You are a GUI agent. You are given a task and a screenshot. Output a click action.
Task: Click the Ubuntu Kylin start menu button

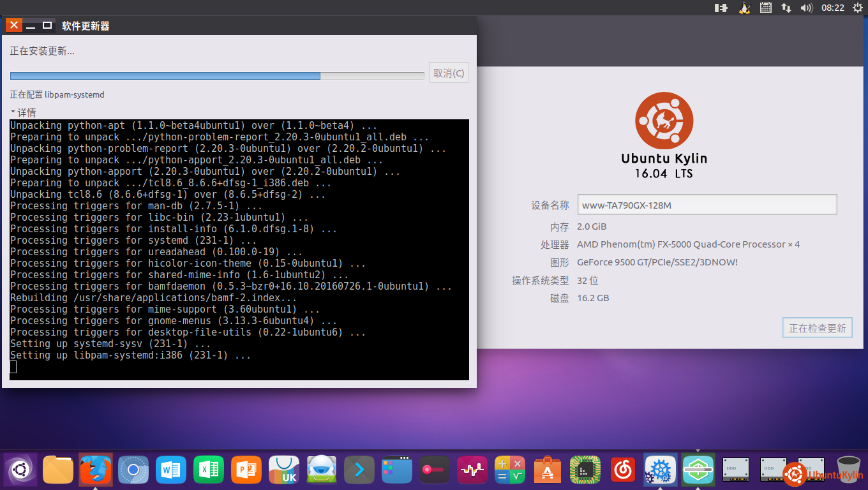20,470
